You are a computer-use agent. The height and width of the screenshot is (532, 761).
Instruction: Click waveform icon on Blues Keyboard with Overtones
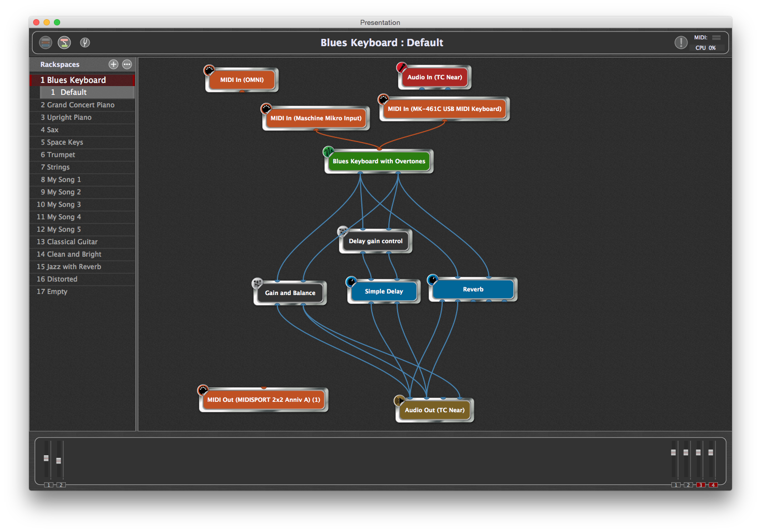pos(328,152)
